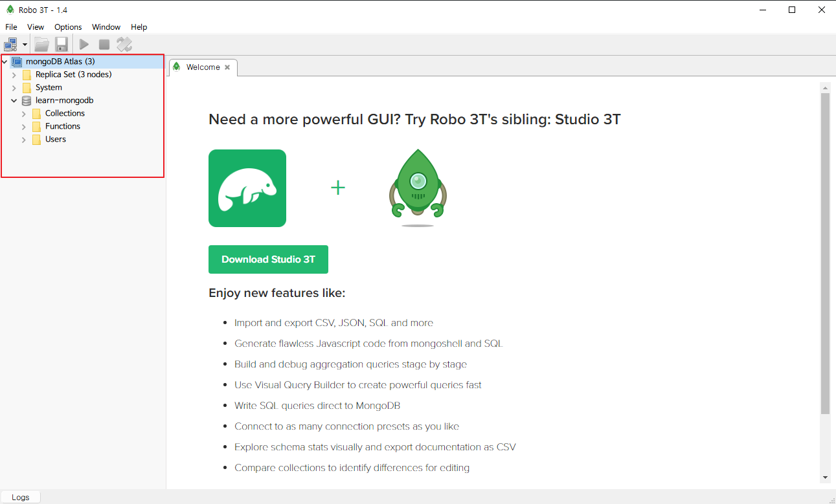Expand the System folder
836x504 pixels.
(14, 87)
